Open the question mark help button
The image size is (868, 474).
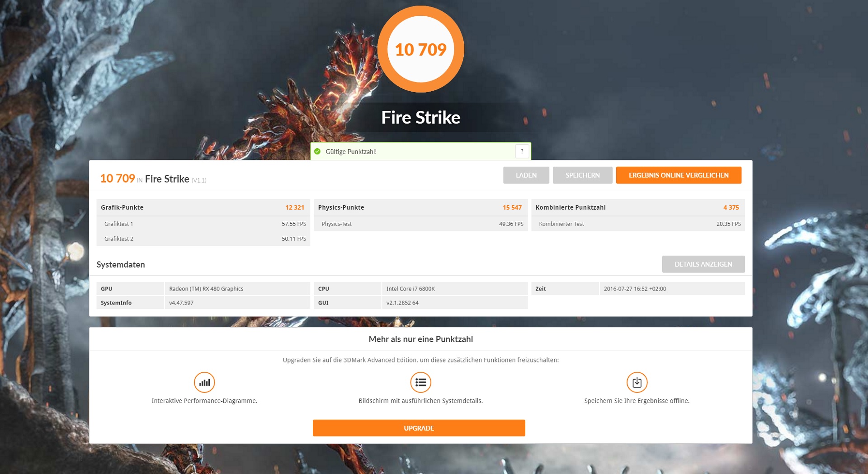[x=522, y=151]
